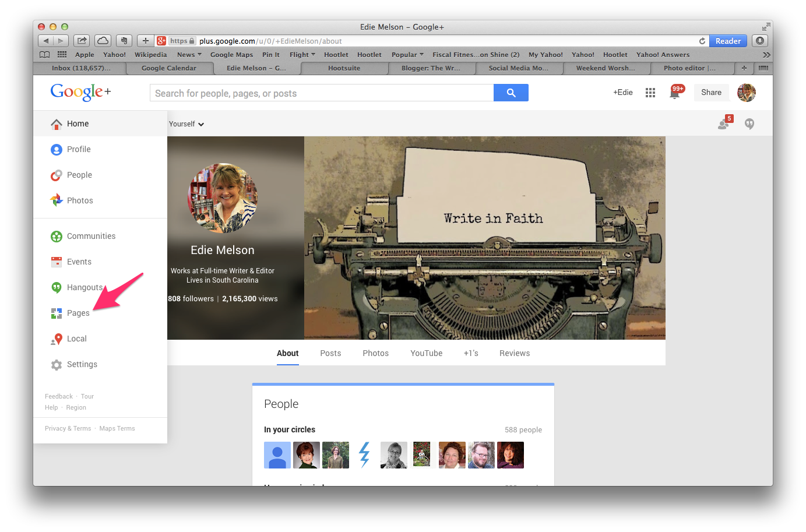Switch to the Reviews tab
Screen dimensions: 806x532
[x=515, y=353]
